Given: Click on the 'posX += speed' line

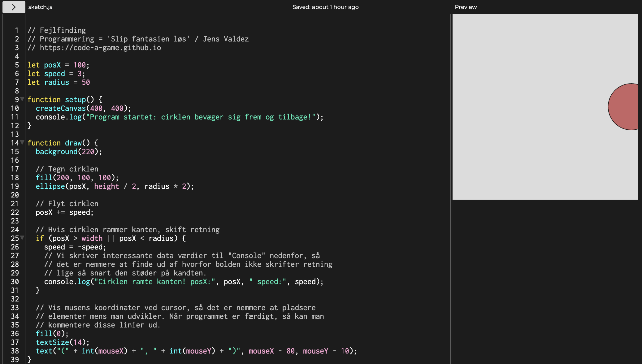Looking at the screenshot, I should [x=64, y=212].
